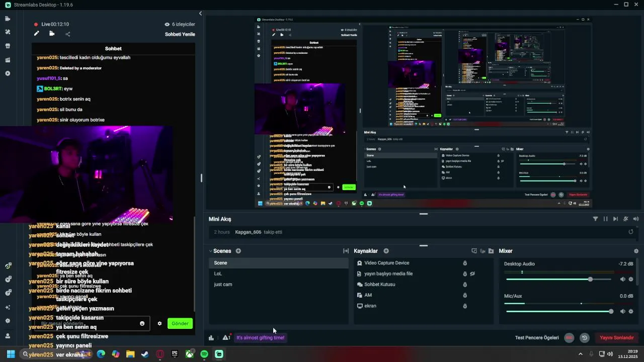Open the Recordings play icon in sidebar

(8, 73)
